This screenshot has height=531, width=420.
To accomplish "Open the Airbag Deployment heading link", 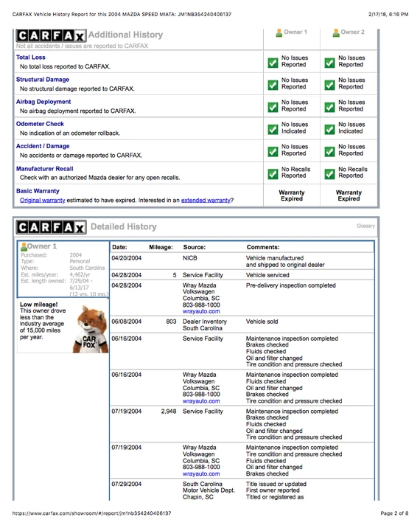I will (43, 102).
